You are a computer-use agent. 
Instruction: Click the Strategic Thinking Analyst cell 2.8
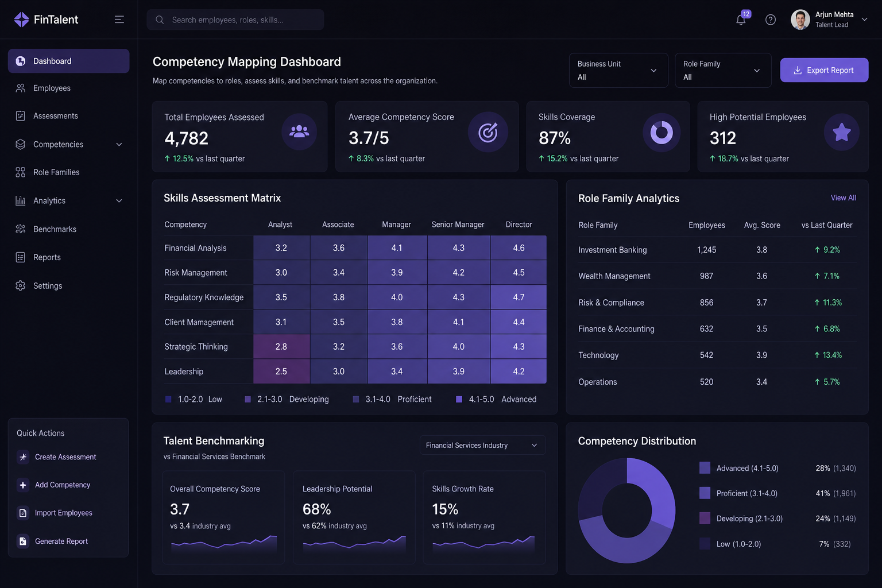281,347
